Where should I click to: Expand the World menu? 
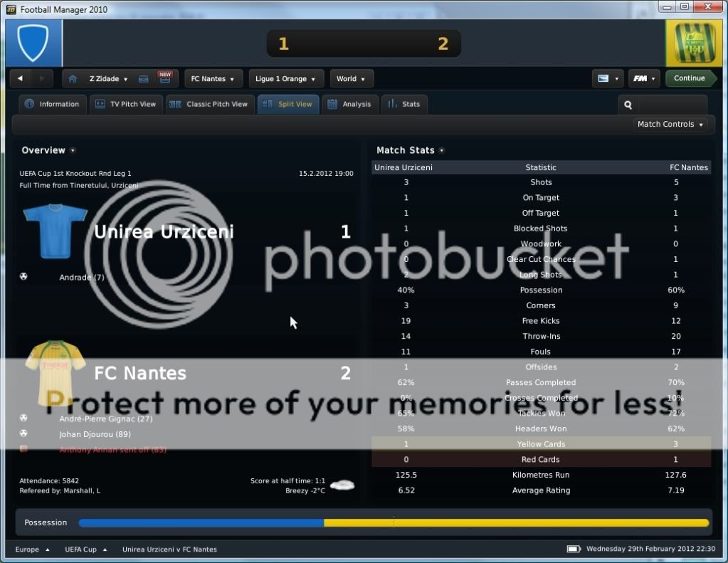click(x=351, y=79)
